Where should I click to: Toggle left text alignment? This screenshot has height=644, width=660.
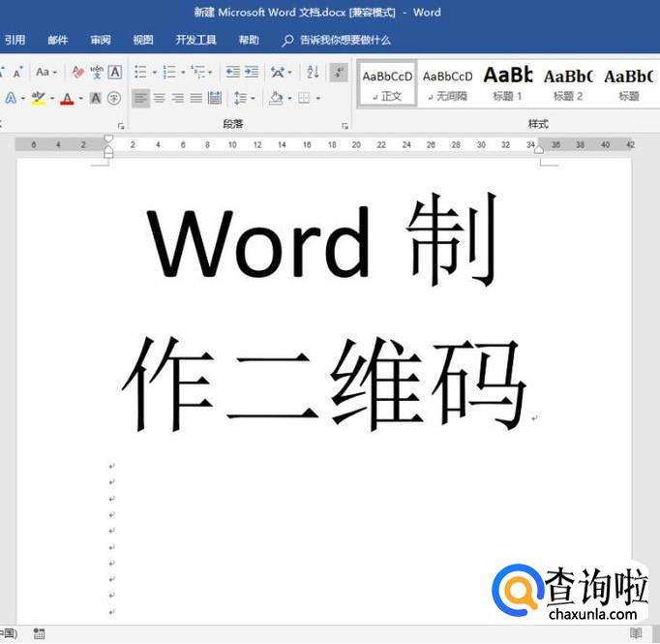click(x=141, y=98)
